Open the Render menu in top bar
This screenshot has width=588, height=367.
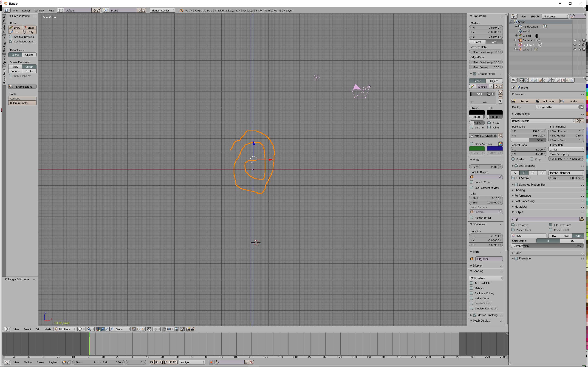coord(26,11)
